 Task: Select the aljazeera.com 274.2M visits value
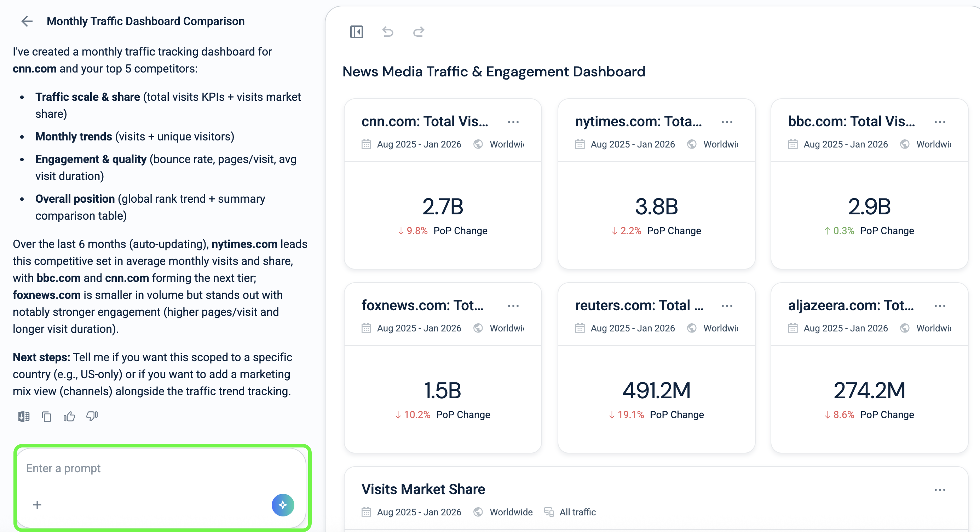click(x=869, y=391)
